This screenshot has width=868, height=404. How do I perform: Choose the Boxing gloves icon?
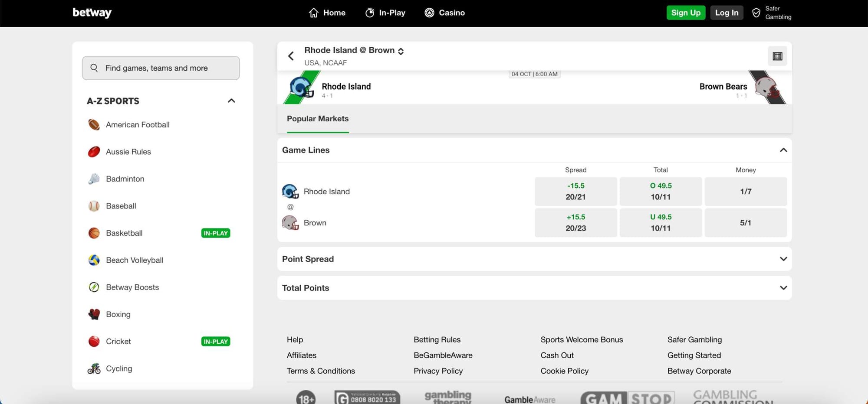[94, 314]
